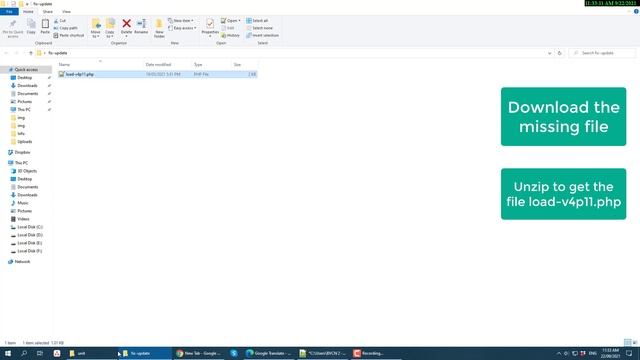
Task: Click the Properties icon
Action: (210, 27)
